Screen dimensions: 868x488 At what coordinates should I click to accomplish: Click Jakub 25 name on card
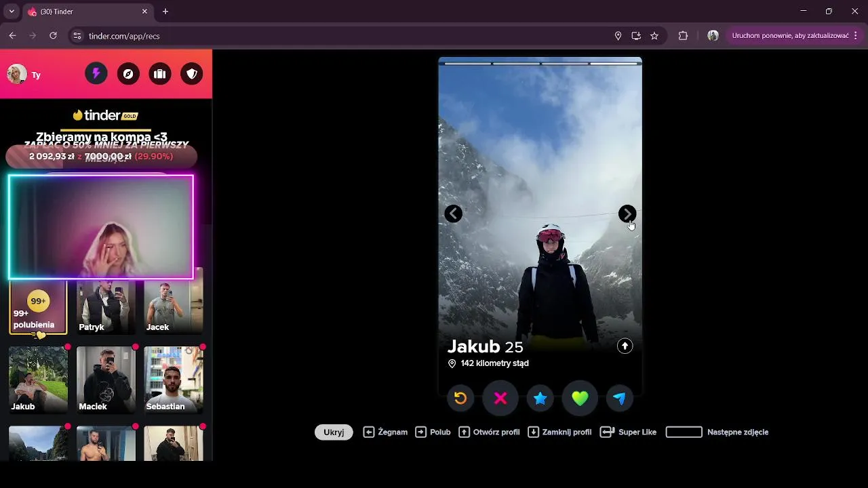[485, 346]
